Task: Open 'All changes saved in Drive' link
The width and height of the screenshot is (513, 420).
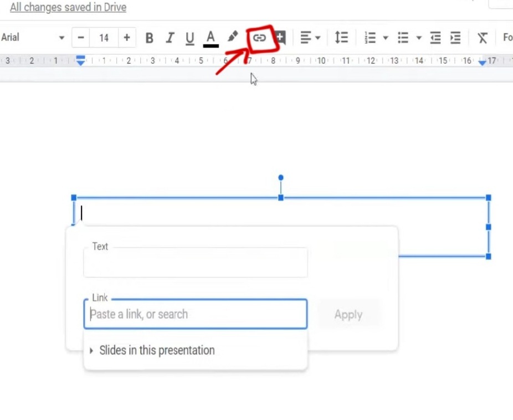Action: point(68,7)
